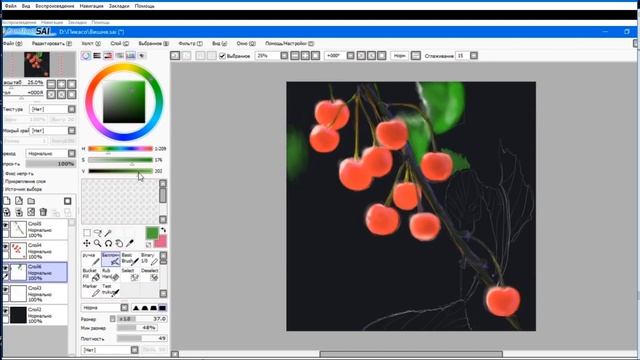Screen dimensions: 640x360
Task: Select the rotate canvas tool
Action: [x=108, y=243]
